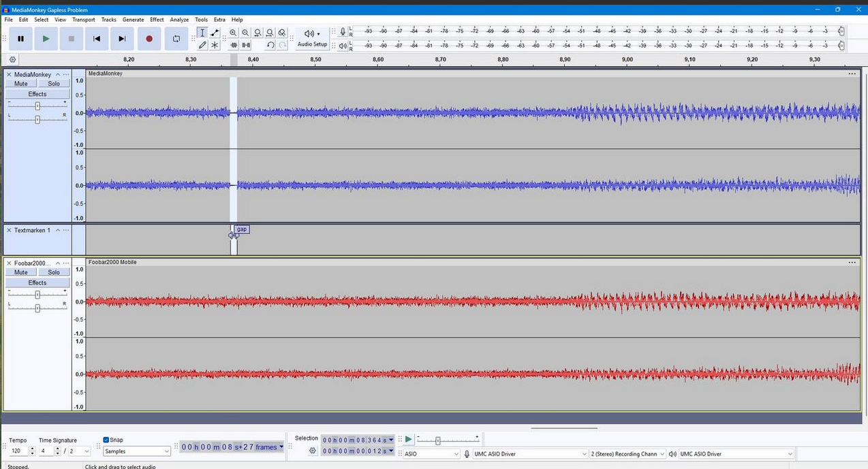868x469 pixels.
Task: Open timeline options gear icon
Action: click(x=12, y=59)
